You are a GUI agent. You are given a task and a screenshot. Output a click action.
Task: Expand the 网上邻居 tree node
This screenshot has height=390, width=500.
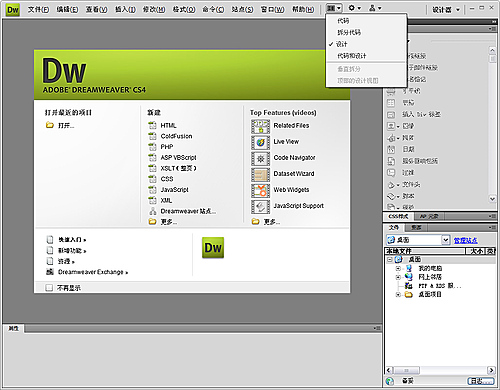[x=398, y=277]
